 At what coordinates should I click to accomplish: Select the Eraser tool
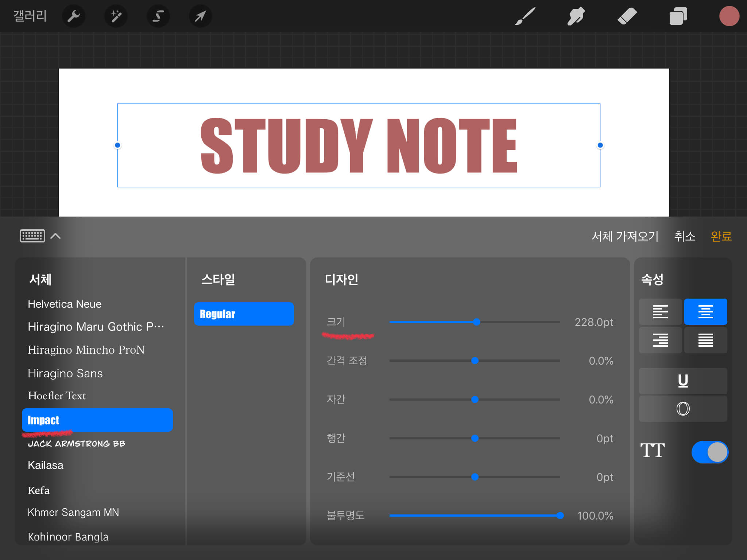pos(627,16)
